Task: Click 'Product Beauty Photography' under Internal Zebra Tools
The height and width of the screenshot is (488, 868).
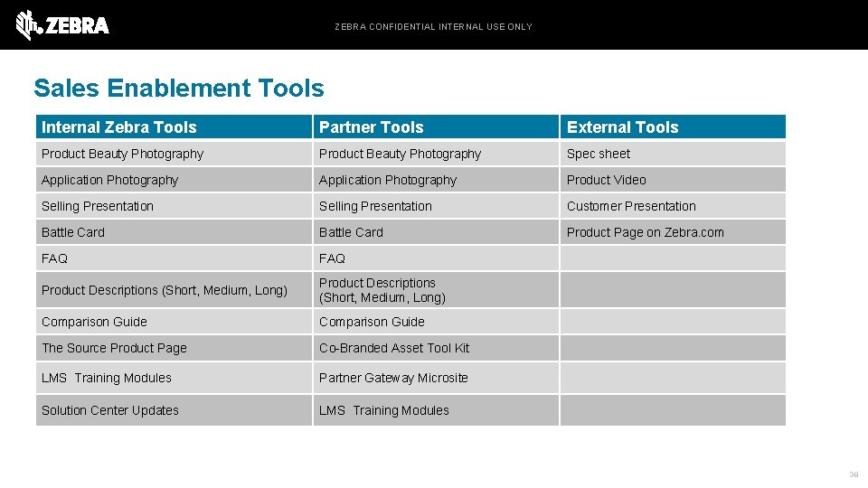Action: (x=174, y=154)
